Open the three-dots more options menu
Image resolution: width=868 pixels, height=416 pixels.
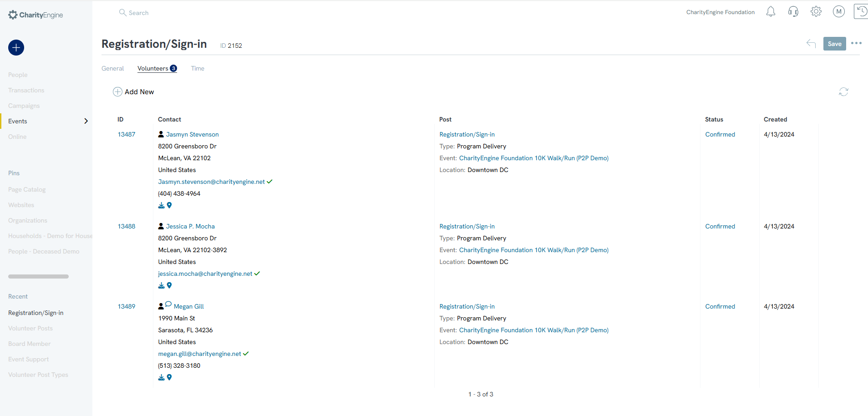pos(856,43)
